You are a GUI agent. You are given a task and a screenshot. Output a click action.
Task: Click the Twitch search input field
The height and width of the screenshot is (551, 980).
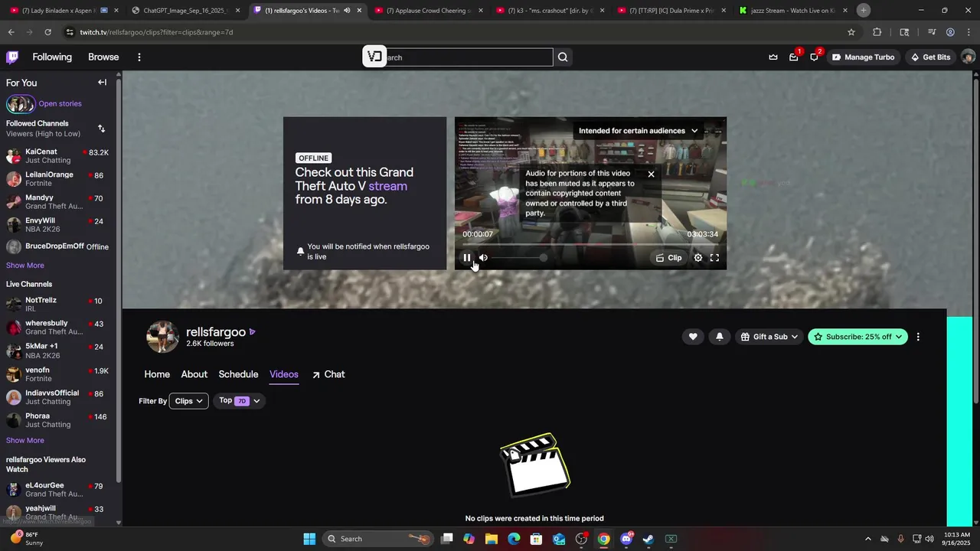coord(459,57)
